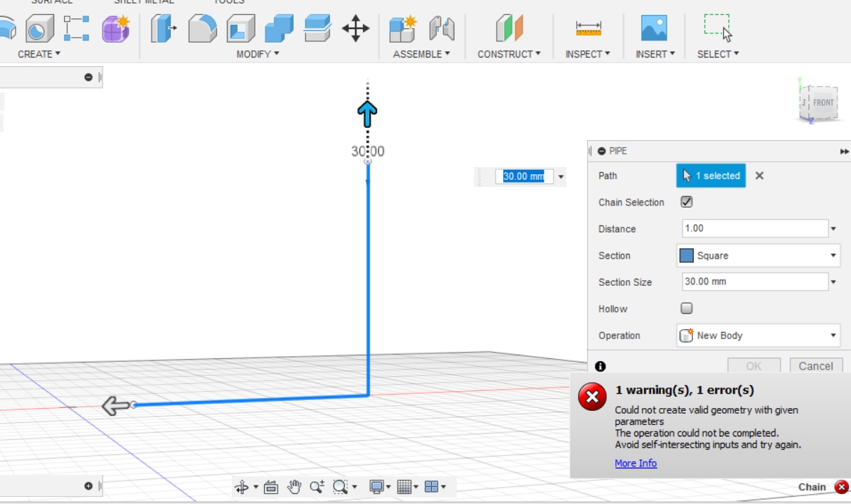Screen dimensions: 851x504
Task: Select the Fillet tool
Action: tap(203, 28)
